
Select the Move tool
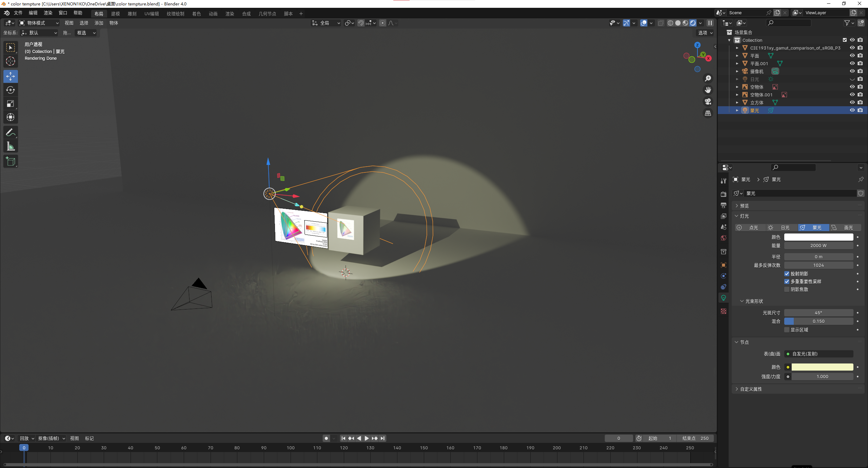coord(11,76)
